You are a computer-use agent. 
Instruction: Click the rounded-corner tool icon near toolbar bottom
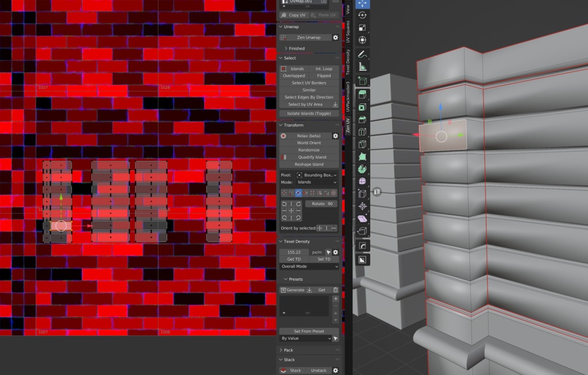(x=362, y=246)
